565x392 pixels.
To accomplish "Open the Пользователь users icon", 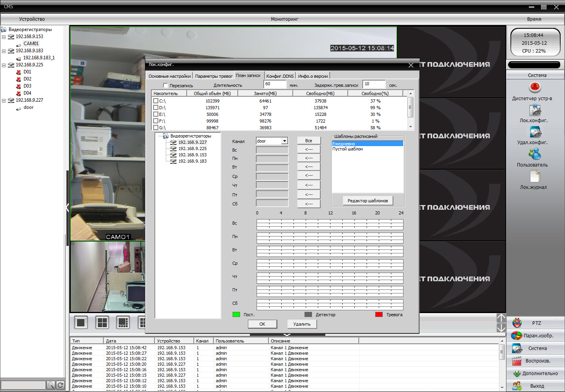I will 534,154.
